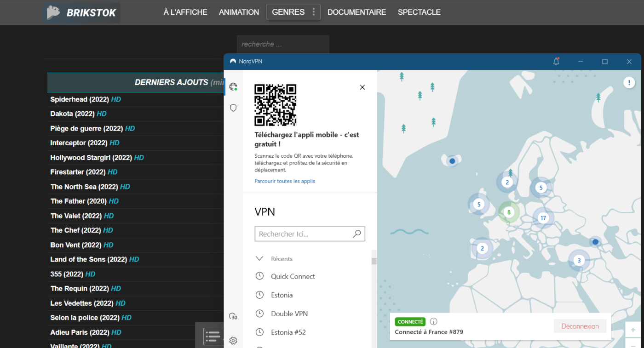Open Firestarter (2022) movie link
The height and width of the screenshot is (348, 644).
(84, 172)
